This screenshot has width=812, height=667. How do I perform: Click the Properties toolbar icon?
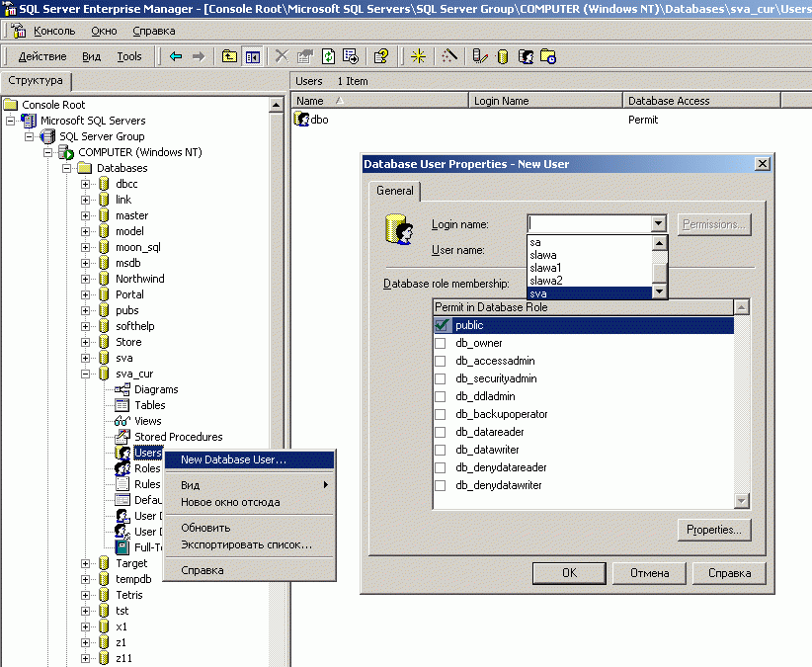305,56
